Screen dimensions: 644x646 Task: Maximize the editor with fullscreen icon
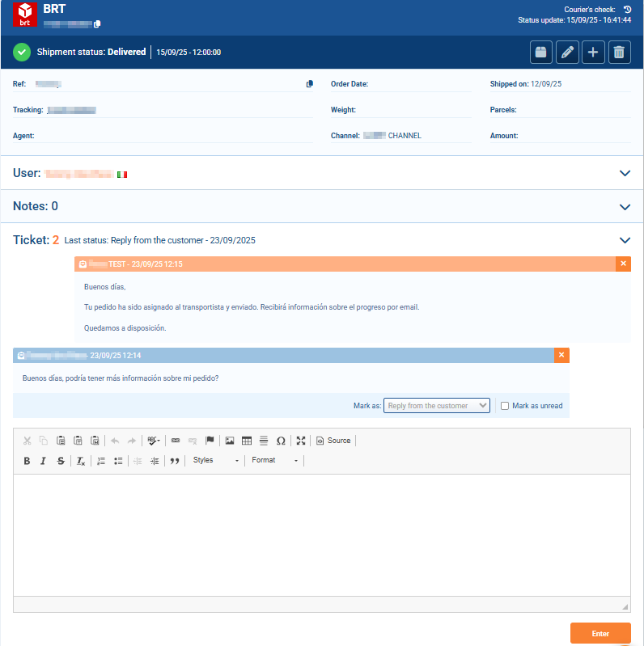pyautogui.click(x=301, y=441)
